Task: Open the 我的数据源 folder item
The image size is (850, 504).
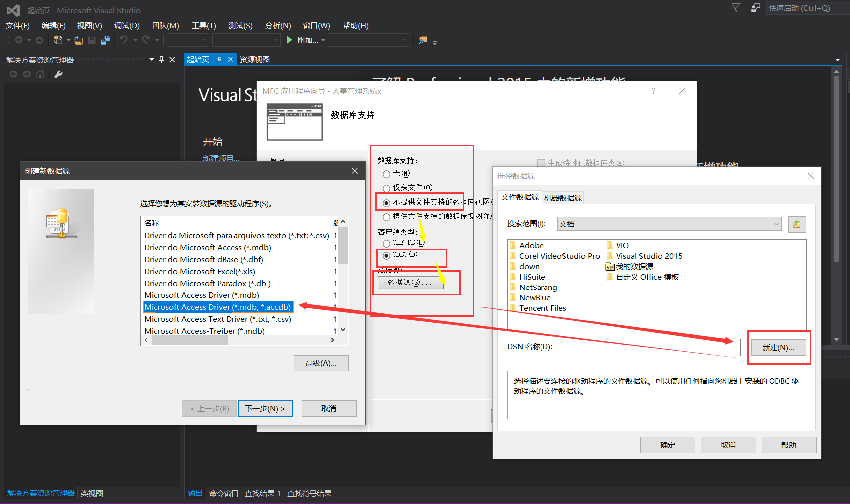Action: pyautogui.click(x=629, y=266)
